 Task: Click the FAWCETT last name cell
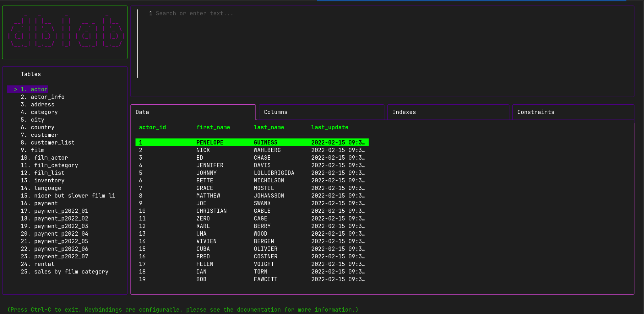(266, 279)
